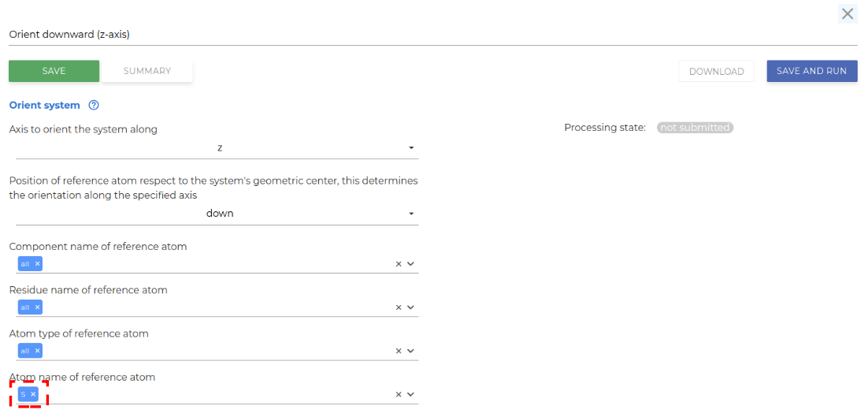Remove the 'S' tag from Atom name

(33, 394)
